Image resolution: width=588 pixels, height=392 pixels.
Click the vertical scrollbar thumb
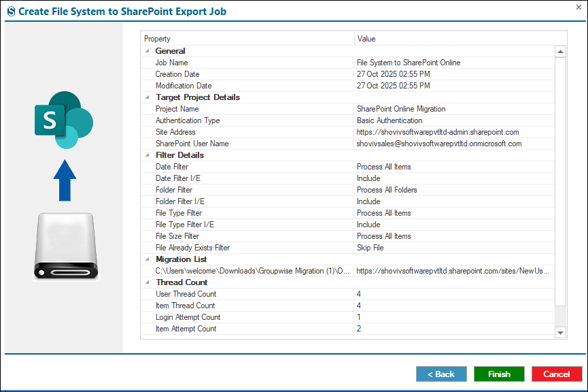[x=560, y=181]
